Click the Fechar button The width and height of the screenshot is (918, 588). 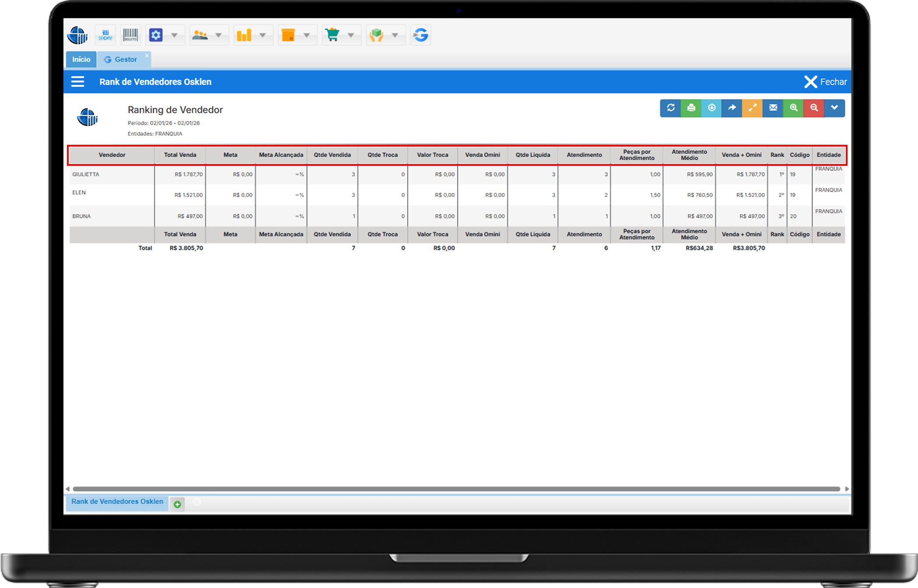tap(825, 82)
